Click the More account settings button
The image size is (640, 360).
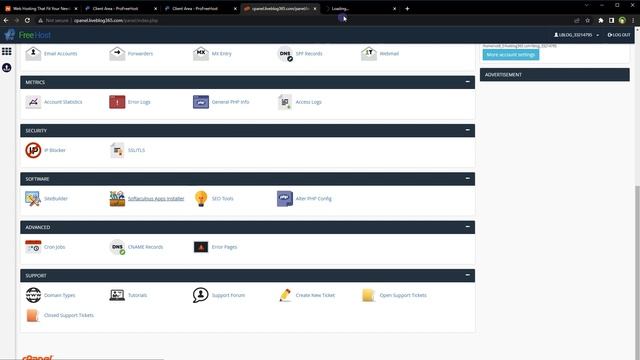(511, 55)
